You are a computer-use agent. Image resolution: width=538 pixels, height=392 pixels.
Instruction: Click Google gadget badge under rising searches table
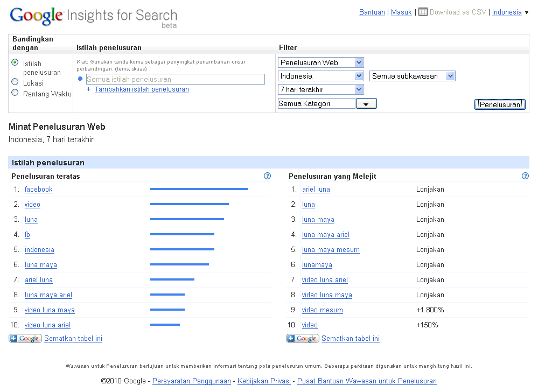click(x=303, y=339)
